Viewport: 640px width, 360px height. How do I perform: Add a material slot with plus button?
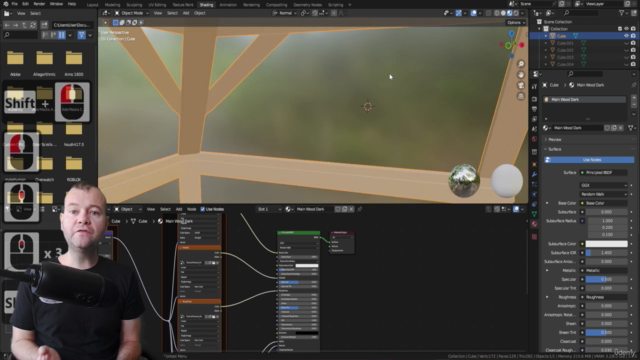(x=633, y=98)
